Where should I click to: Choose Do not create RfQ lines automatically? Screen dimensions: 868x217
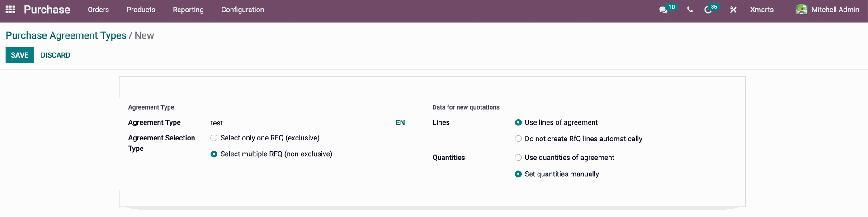coord(519,139)
